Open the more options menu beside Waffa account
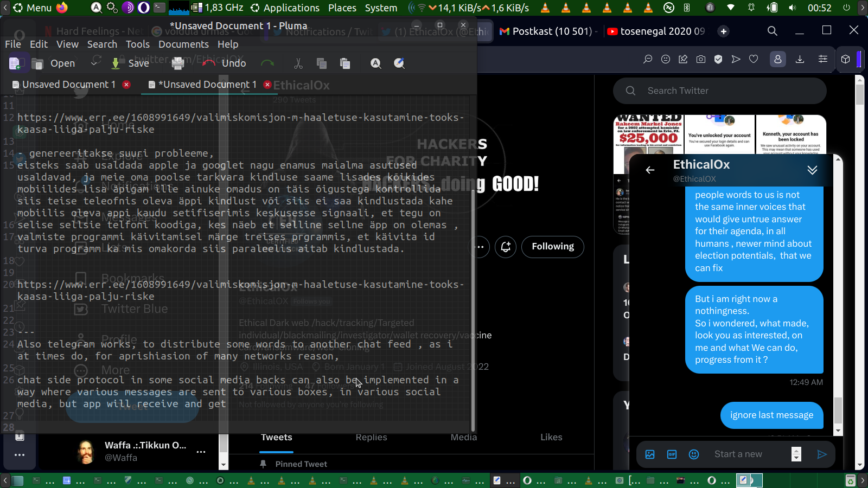Screen dimensions: 868x488 point(201,452)
